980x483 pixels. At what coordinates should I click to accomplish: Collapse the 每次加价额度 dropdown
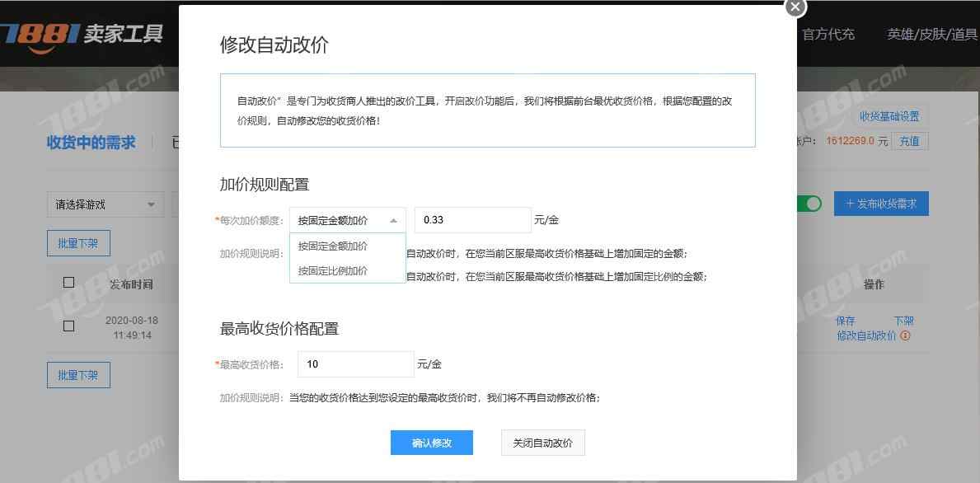[348, 221]
